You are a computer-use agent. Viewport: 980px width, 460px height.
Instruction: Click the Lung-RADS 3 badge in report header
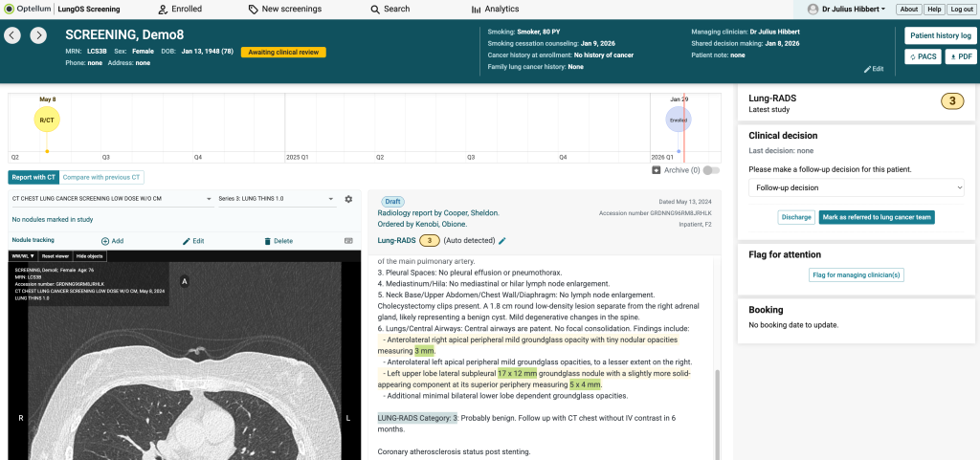point(430,240)
